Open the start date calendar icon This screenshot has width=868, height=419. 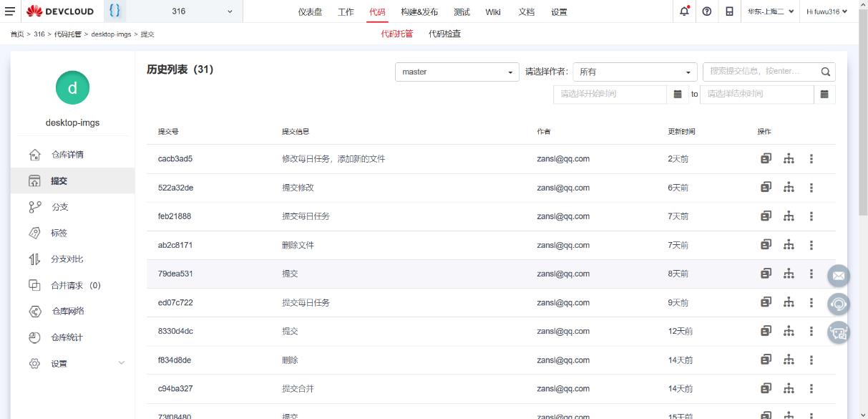pyautogui.click(x=678, y=94)
